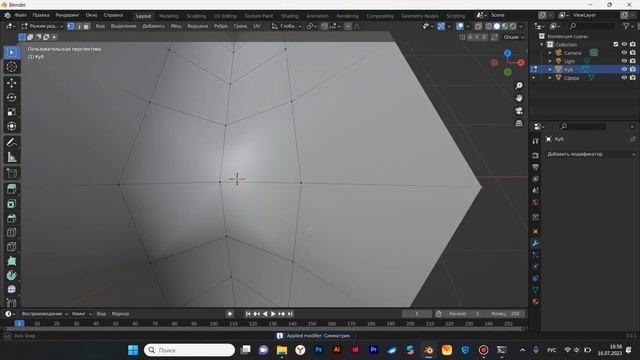Hide the Сфера object in viewport
The height and width of the screenshot is (360, 640).
coord(624,78)
